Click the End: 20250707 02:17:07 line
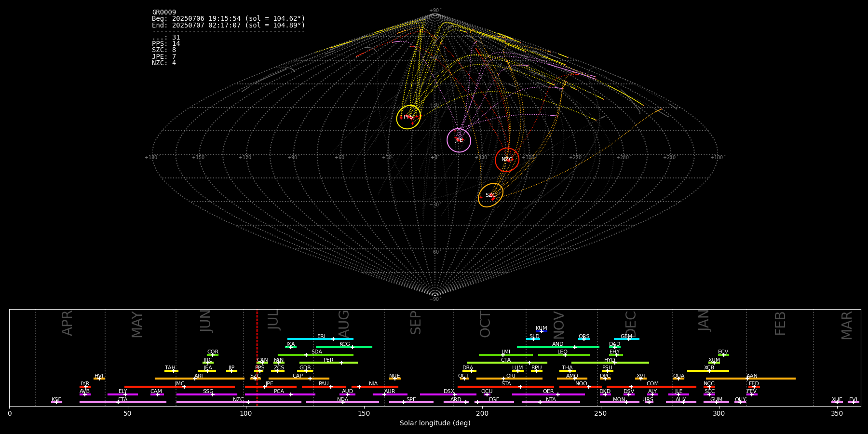Viewport: 868px width, 434px height. tap(229, 25)
